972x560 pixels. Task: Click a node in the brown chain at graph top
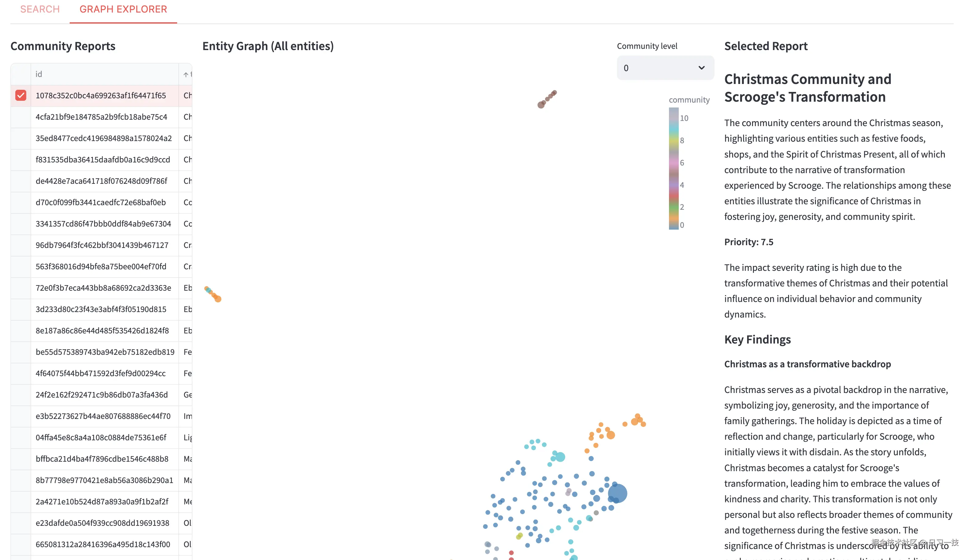(x=546, y=101)
